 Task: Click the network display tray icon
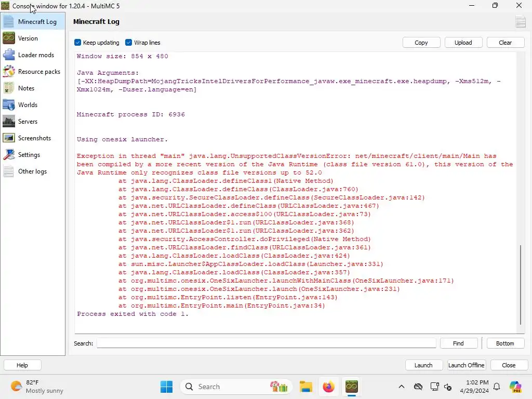(x=434, y=387)
